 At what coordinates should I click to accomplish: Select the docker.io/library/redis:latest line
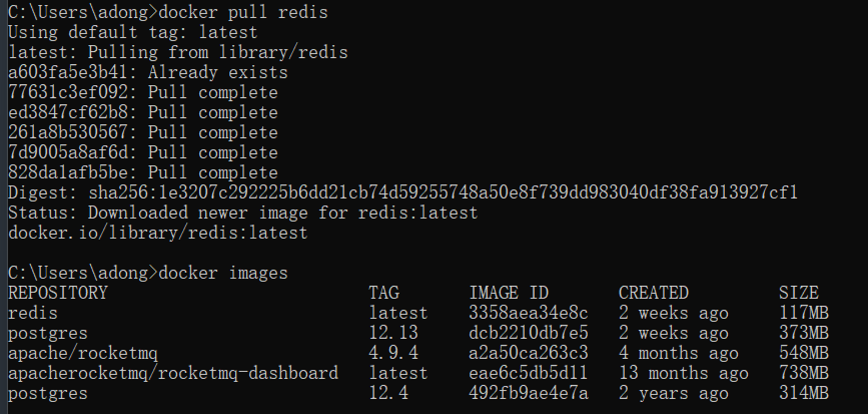click(158, 233)
